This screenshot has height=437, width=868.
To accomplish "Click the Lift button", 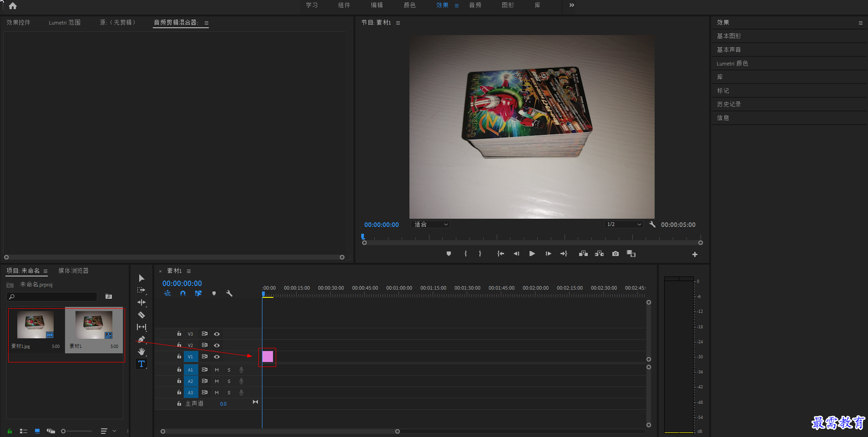I will pos(583,254).
